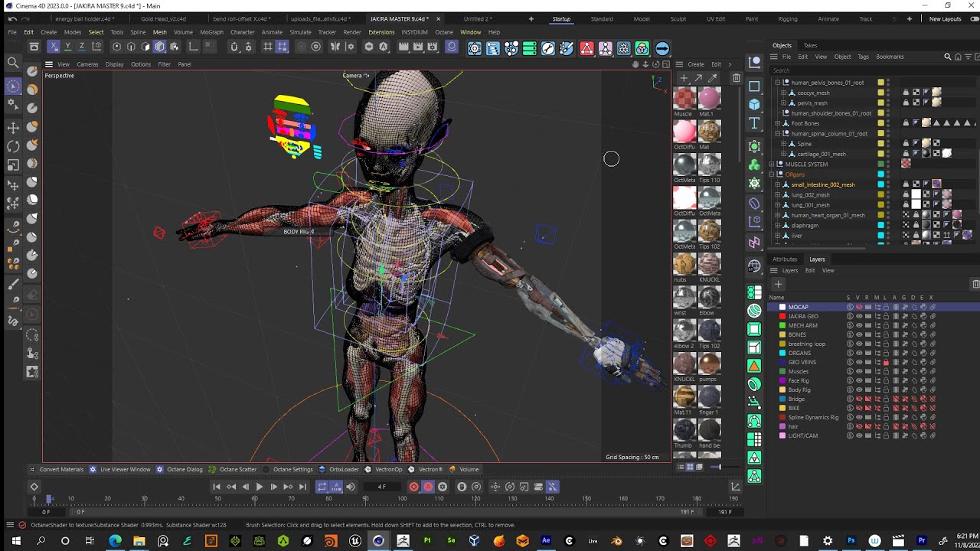Image resolution: width=980 pixels, height=551 pixels.
Task: Open Adobe Premiere Pro at taskbar right end
Action: [x=922, y=541]
